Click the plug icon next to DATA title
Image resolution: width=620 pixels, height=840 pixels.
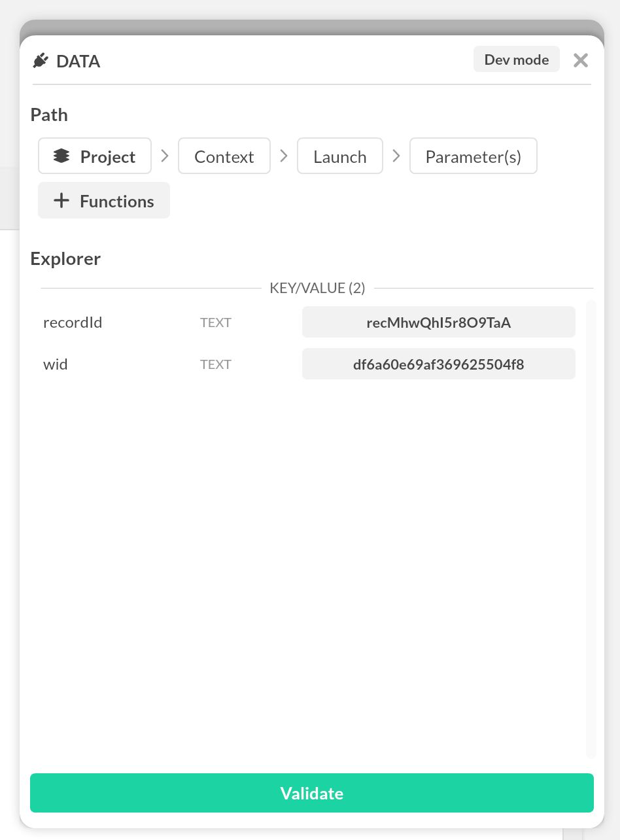pos(41,60)
